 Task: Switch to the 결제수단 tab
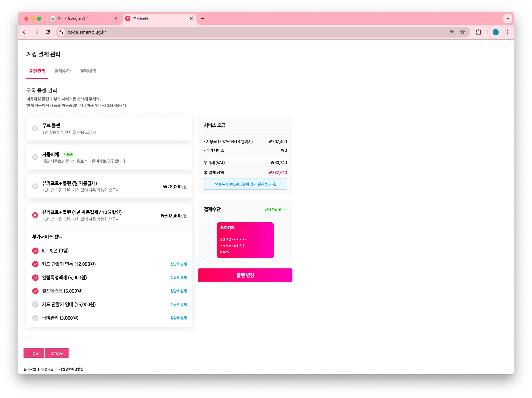coord(63,71)
